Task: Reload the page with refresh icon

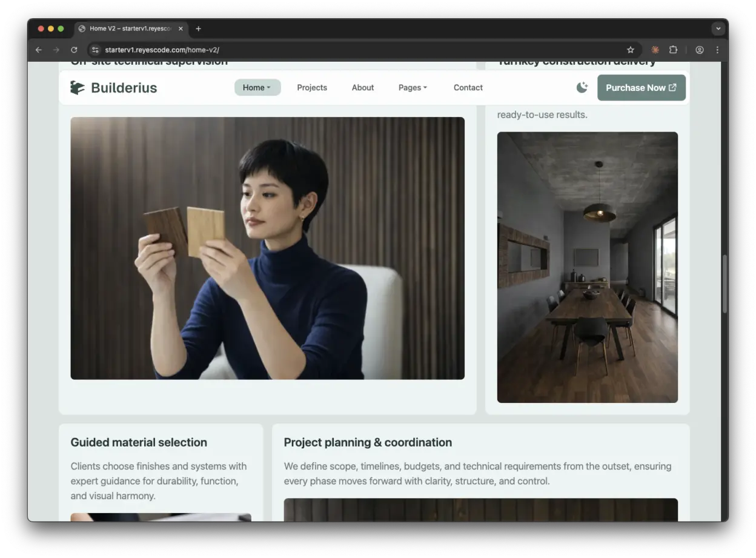Action: pos(74,50)
